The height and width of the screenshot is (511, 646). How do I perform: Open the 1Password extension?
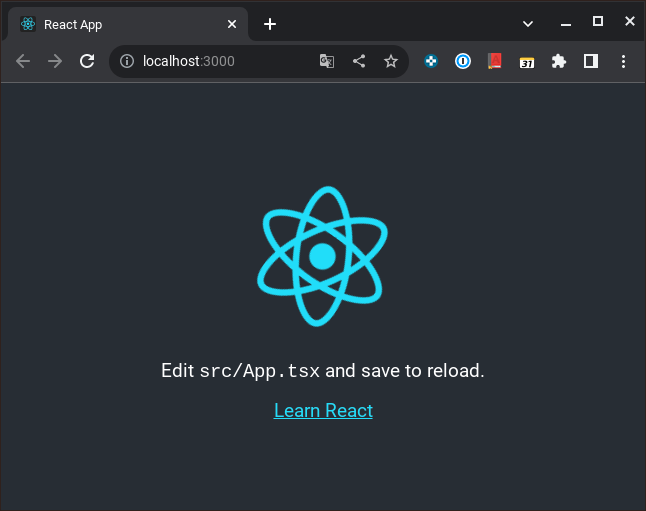click(462, 61)
